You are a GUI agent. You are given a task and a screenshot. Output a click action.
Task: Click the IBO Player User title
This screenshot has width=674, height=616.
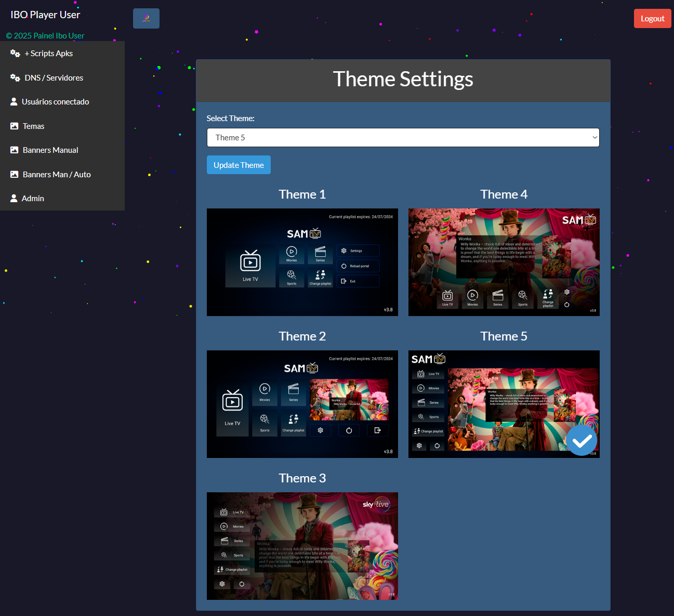[x=45, y=15]
